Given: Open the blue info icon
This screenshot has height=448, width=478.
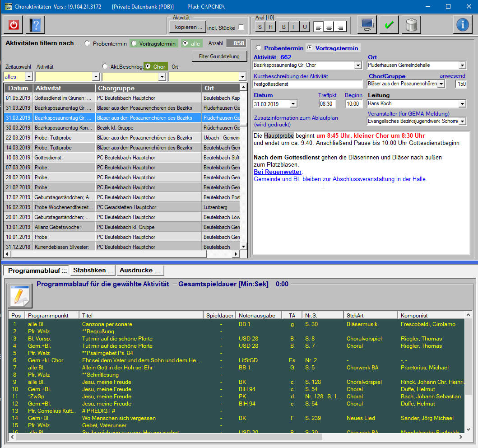Looking at the screenshot, I should coord(463,25).
